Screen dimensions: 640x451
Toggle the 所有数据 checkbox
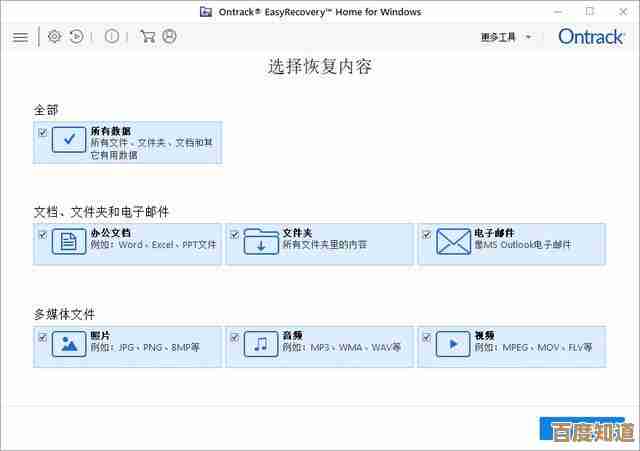[x=43, y=132]
